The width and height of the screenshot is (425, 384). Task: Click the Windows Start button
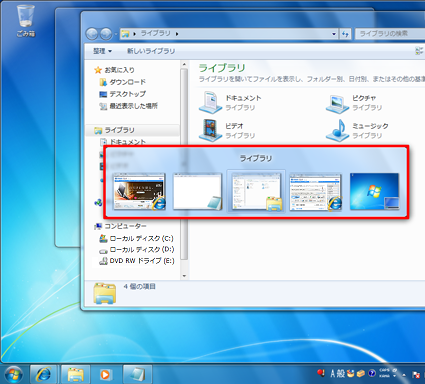[13, 375]
